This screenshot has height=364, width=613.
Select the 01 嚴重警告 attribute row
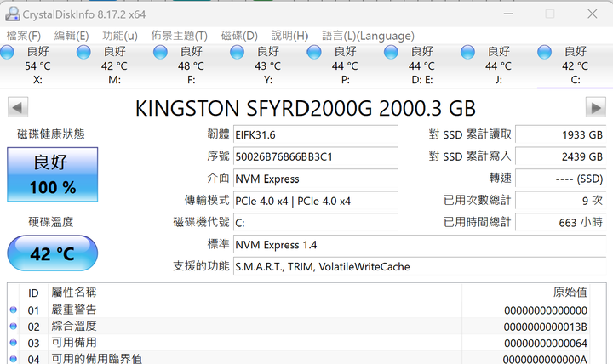(299, 310)
